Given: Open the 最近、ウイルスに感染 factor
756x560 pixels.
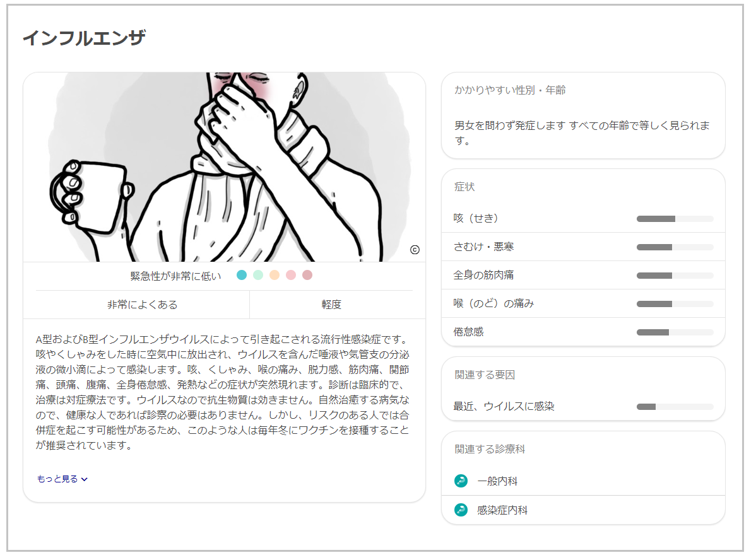Looking at the screenshot, I should [x=583, y=406].
